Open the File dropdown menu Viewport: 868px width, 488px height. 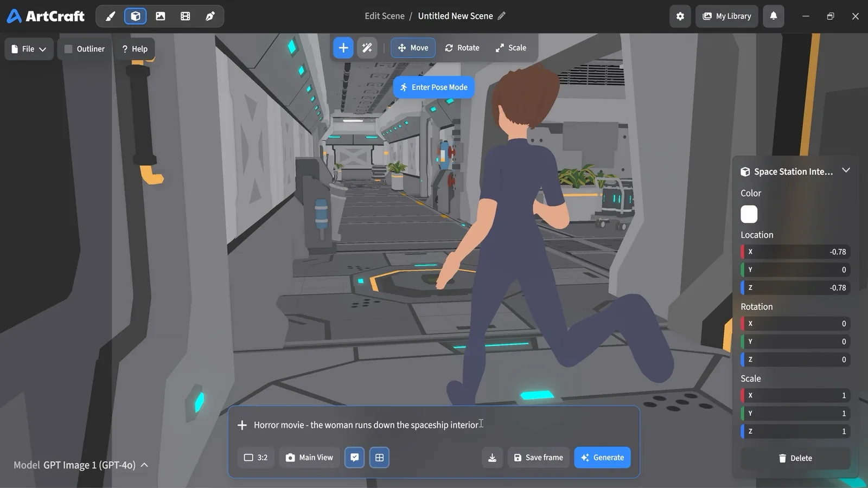pyautogui.click(x=29, y=49)
